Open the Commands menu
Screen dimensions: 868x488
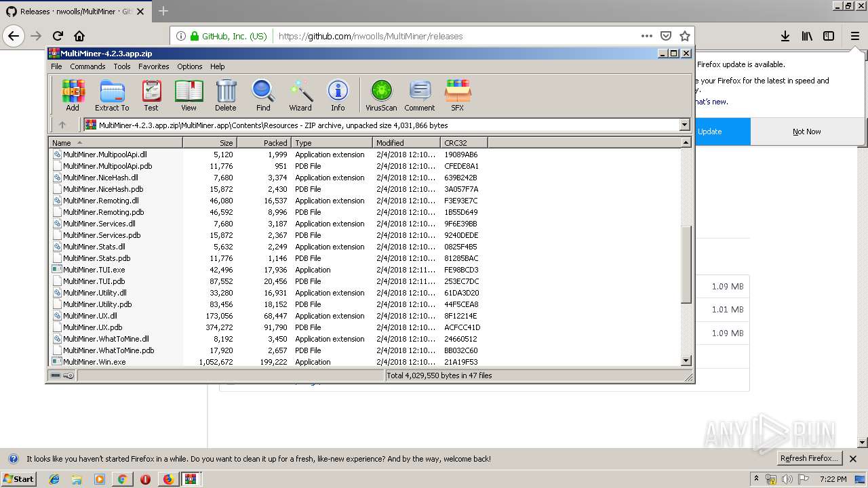[x=87, y=66]
